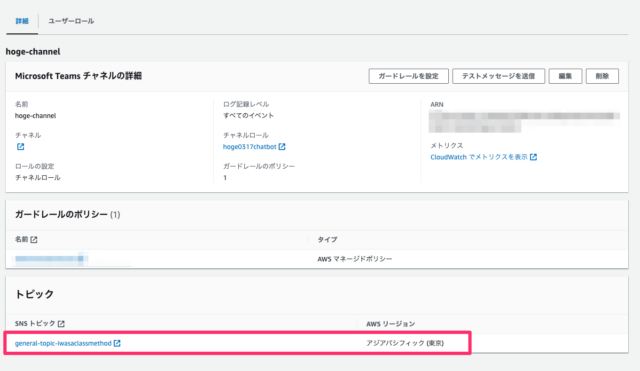Click the AWS リージョン column header

[391, 324]
